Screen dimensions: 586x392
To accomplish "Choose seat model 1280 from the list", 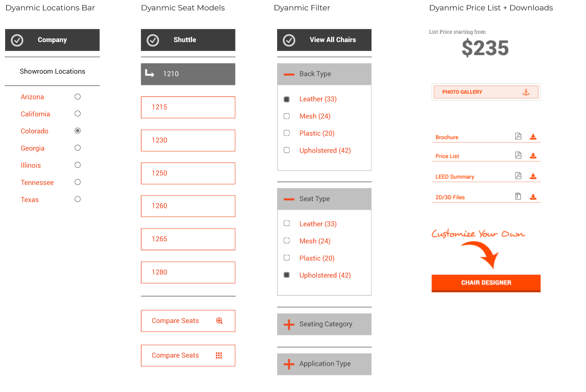I will [x=188, y=272].
